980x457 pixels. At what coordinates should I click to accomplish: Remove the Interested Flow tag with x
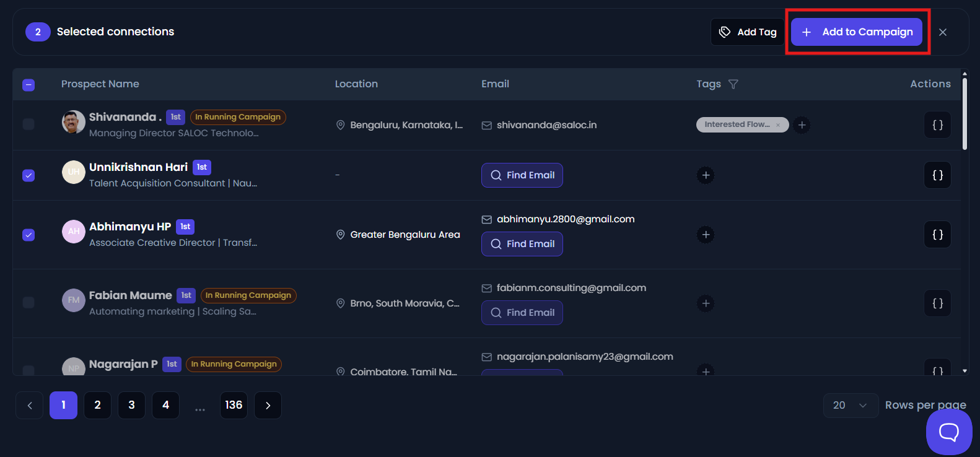(x=778, y=125)
